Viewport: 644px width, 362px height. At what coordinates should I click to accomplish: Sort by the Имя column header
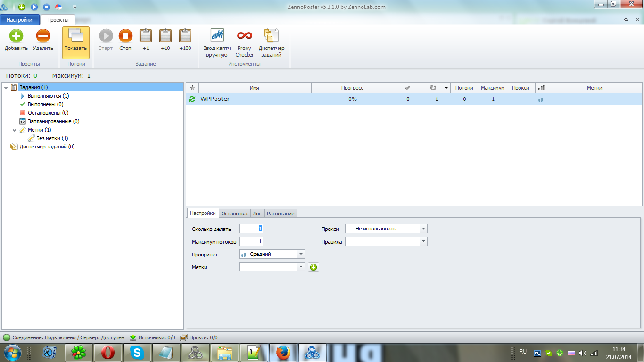pyautogui.click(x=255, y=88)
